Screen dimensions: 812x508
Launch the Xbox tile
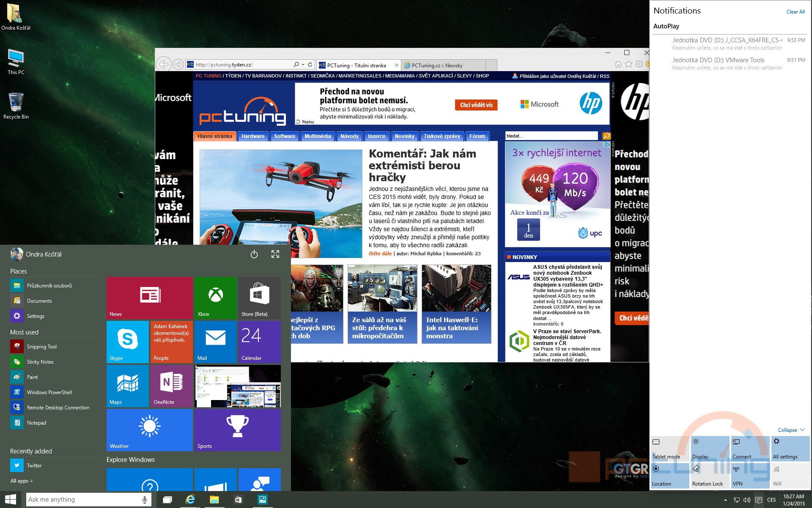pyautogui.click(x=216, y=298)
